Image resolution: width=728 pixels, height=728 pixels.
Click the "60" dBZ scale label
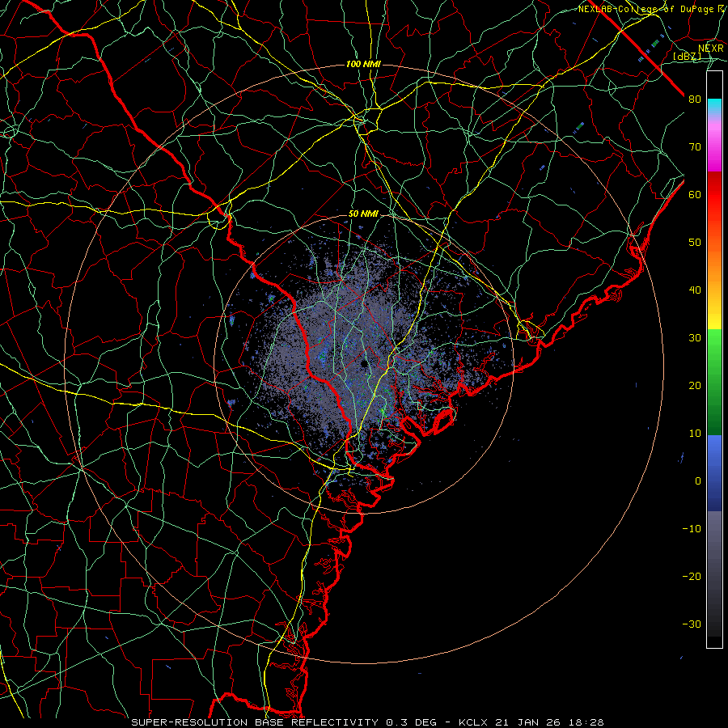coord(695,195)
